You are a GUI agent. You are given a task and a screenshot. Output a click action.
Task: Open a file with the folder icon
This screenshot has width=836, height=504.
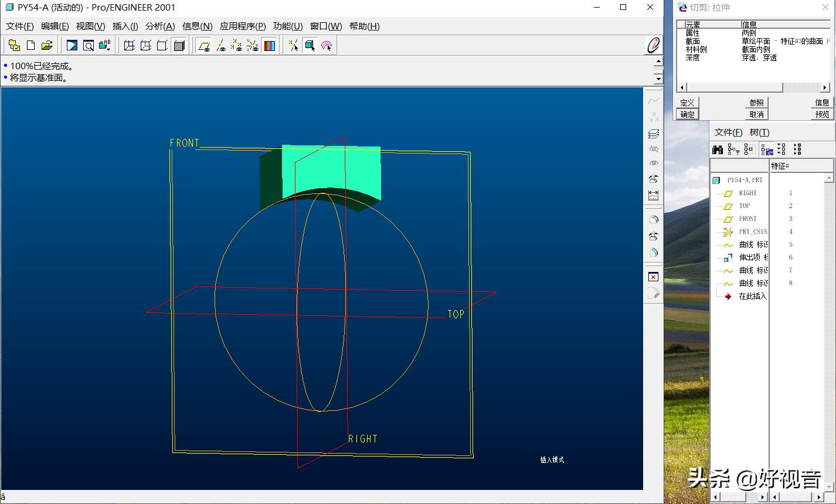pyautogui.click(x=47, y=45)
